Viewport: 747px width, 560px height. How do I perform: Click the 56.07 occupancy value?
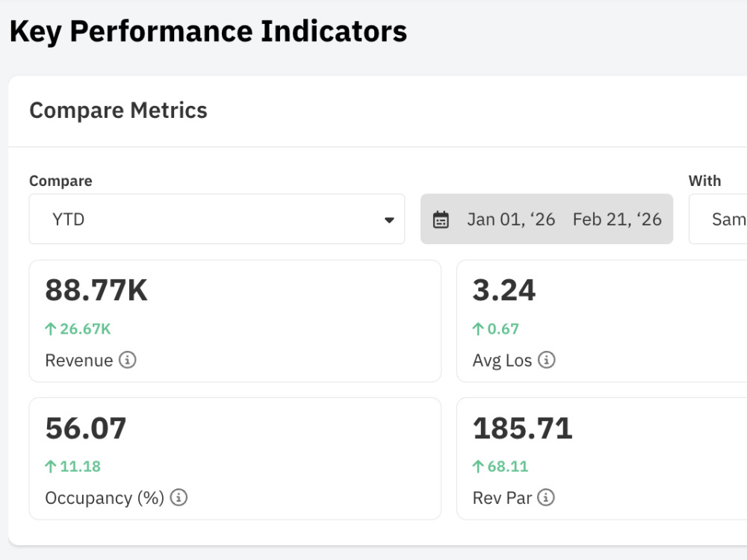tap(86, 428)
